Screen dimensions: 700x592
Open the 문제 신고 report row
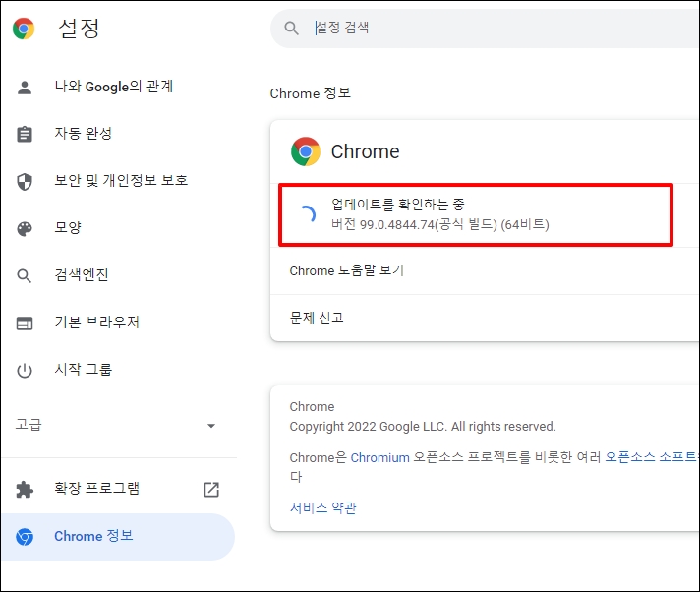click(x=485, y=318)
